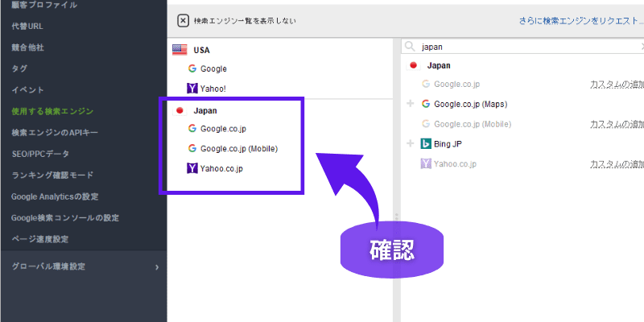Add Google.co.jp (Maps) with plus icon
644x322 pixels.
tap(410, 104)
